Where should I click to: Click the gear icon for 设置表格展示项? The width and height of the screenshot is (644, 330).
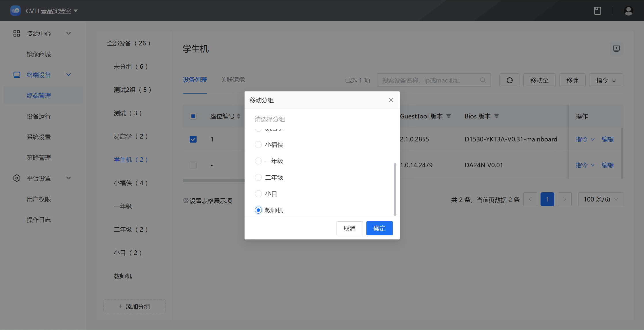coord(186,201)
